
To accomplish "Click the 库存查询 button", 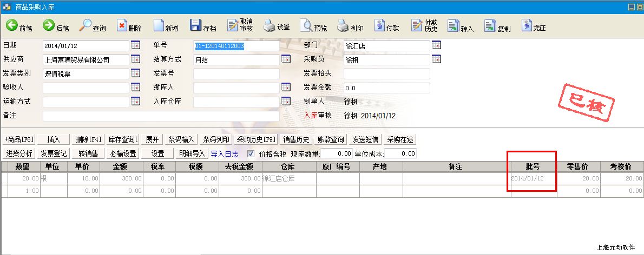I will tap(122, 139).
